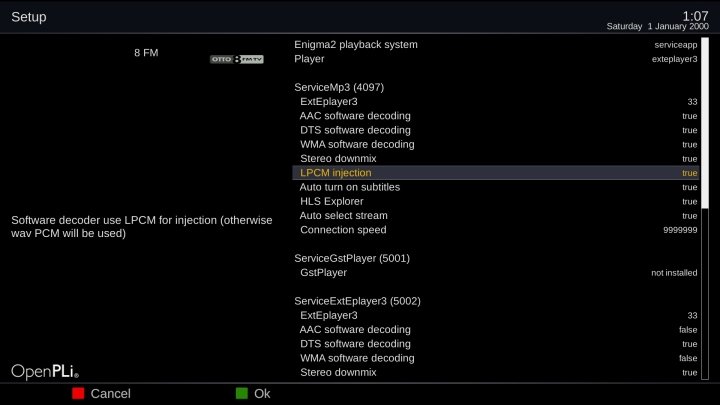
Task: Click the red Cancel color button icon
Action: 78,394
